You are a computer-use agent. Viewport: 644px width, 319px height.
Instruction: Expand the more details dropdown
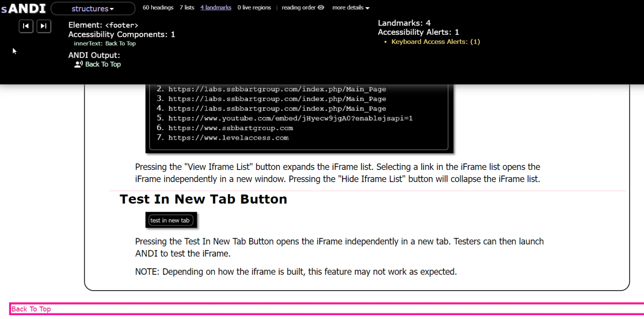point(351,7)
